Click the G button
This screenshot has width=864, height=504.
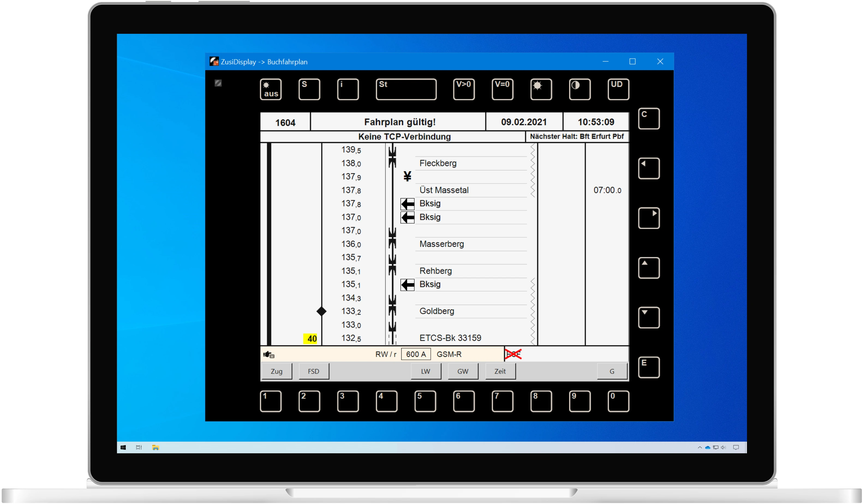coord(612,372)
